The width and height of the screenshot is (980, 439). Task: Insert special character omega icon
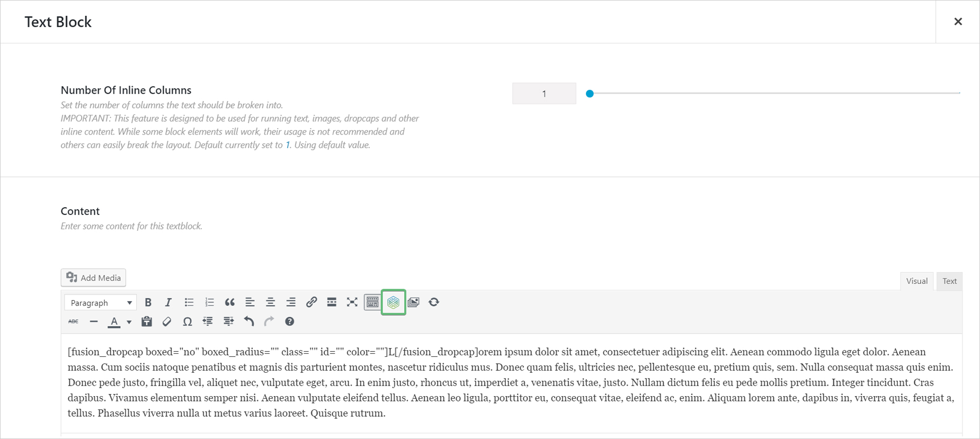coord(188,321)
